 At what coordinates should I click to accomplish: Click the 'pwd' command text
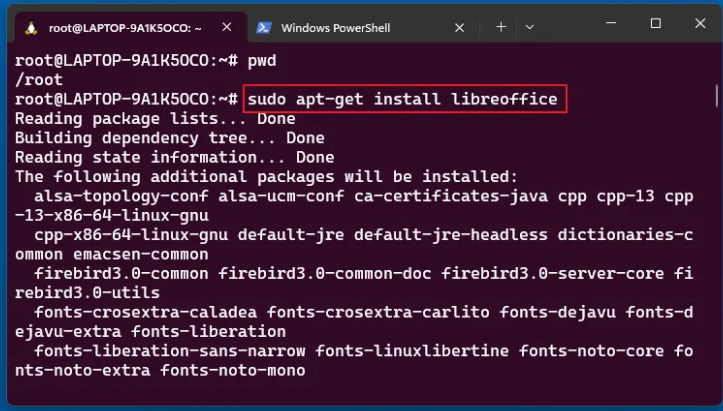[x=262, y=61]
